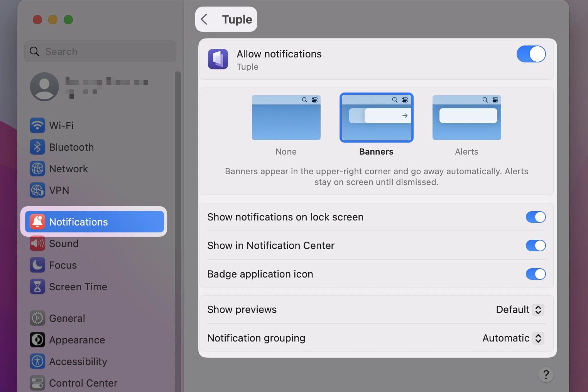The image size is (588, 392).
Task: Open VPN settings label
Action: 59,190
